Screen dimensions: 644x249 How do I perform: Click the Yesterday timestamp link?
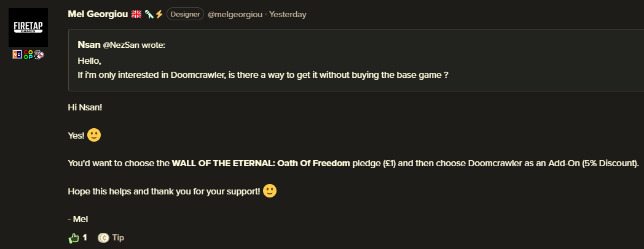[288, 14]
